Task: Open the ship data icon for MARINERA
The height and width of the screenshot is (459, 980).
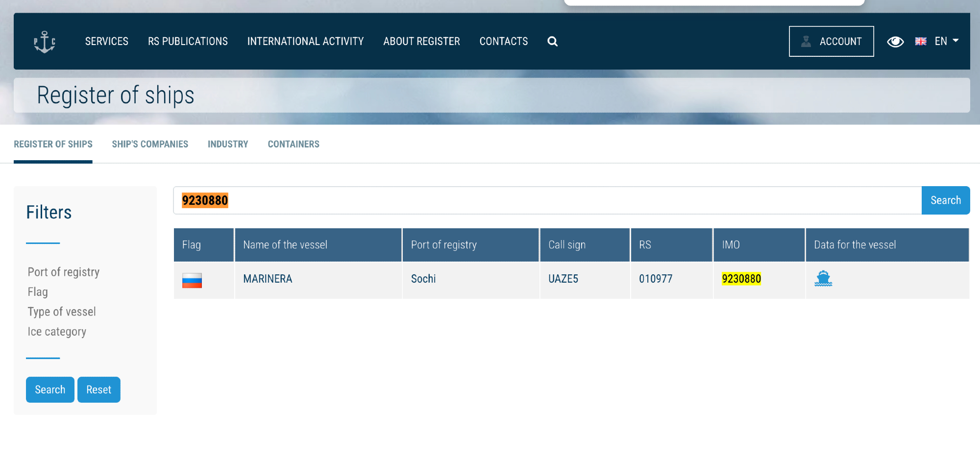Action: [823, 279]
